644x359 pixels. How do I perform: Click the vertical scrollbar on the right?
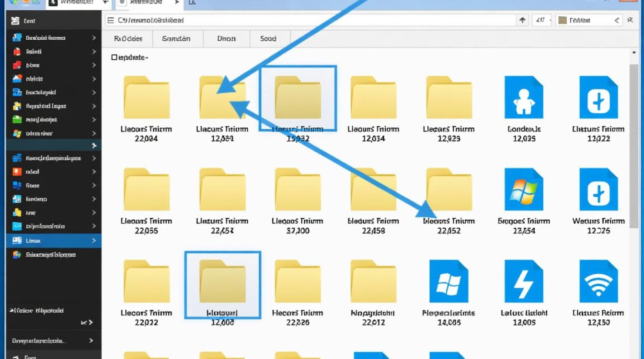pyautogui.click(x=634, y=144)
